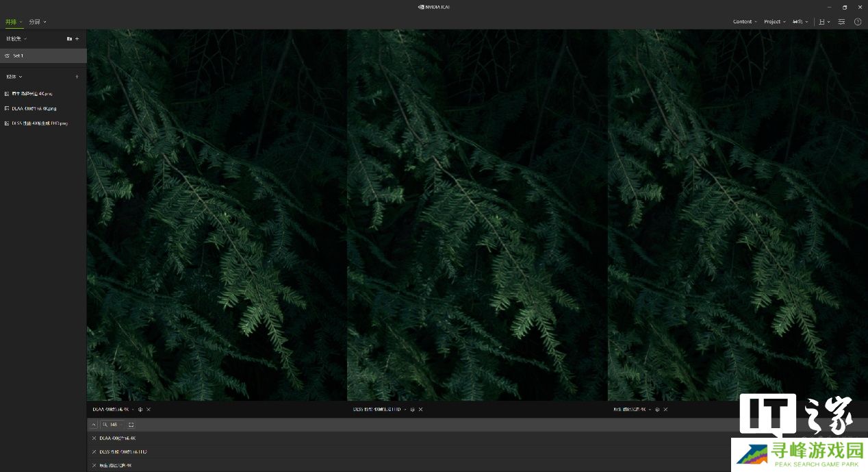Open the settings sliders icon in top bar

click(x=841, y=22)
